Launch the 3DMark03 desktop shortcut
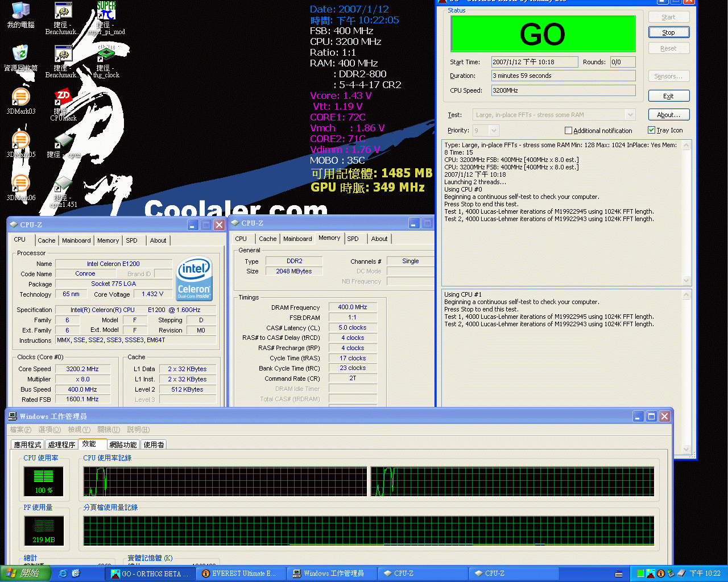This screenshot has height=582, width=728. tap(20, 101)
